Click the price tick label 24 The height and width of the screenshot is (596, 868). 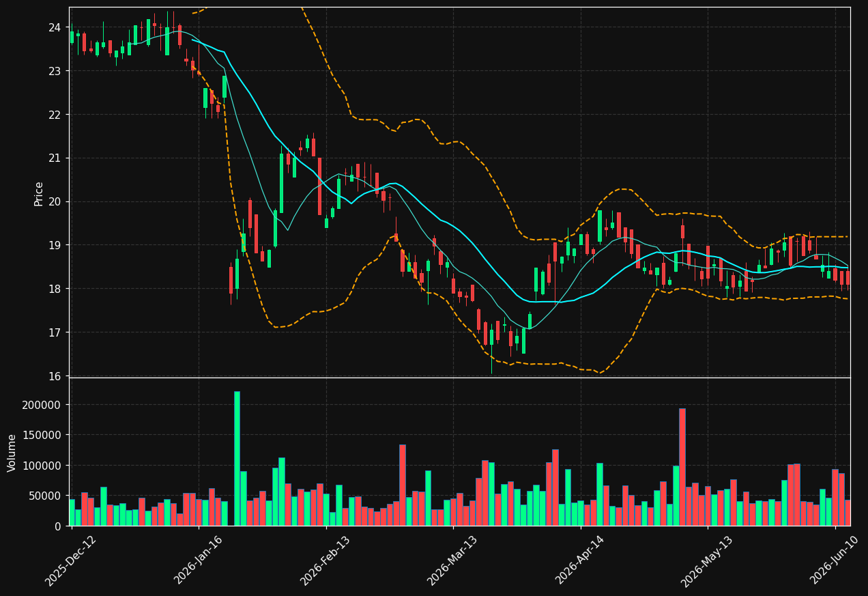click(55, 27)
